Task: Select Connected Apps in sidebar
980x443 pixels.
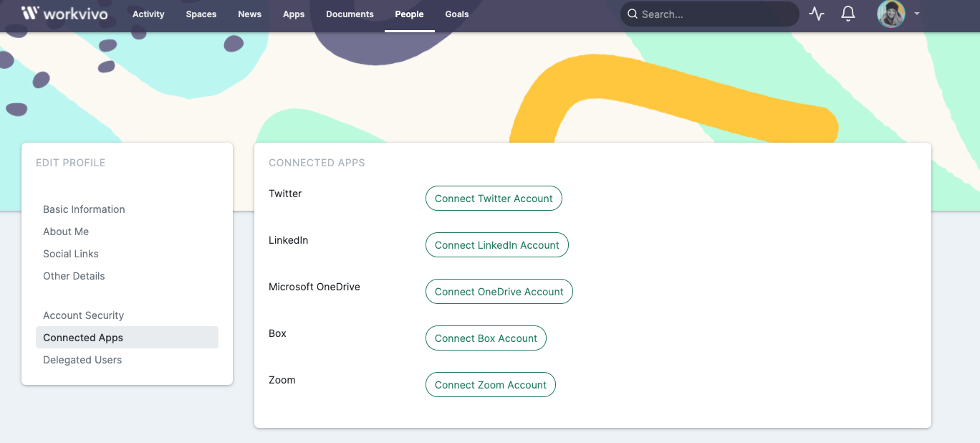Action: [127, 338]
